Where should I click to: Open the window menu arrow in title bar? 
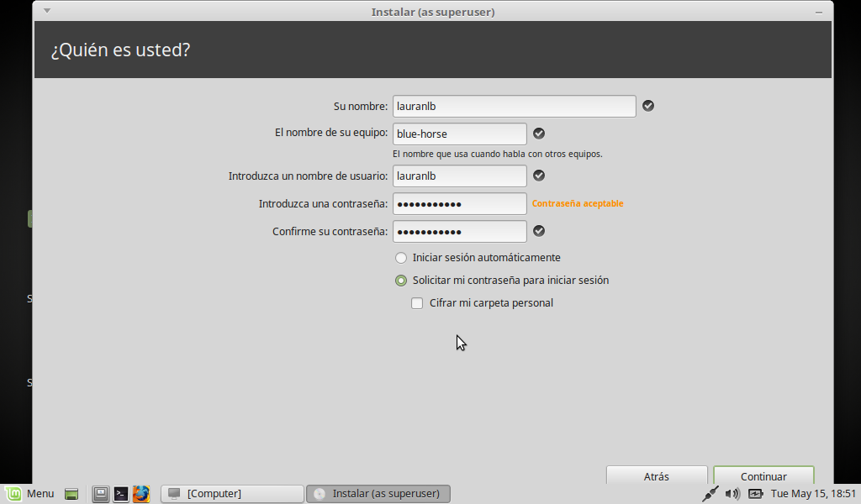point(46,12)
